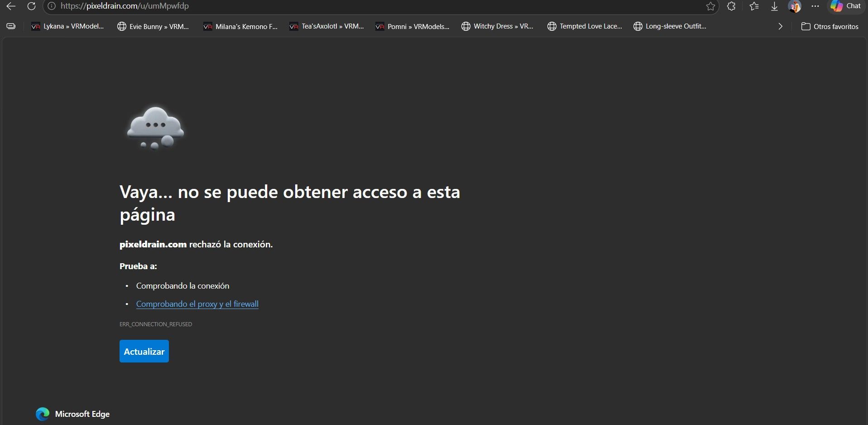868x425 pixels.
Task: Open Pomni » VRModels bookmark
Action: click(x=412, y=26)
